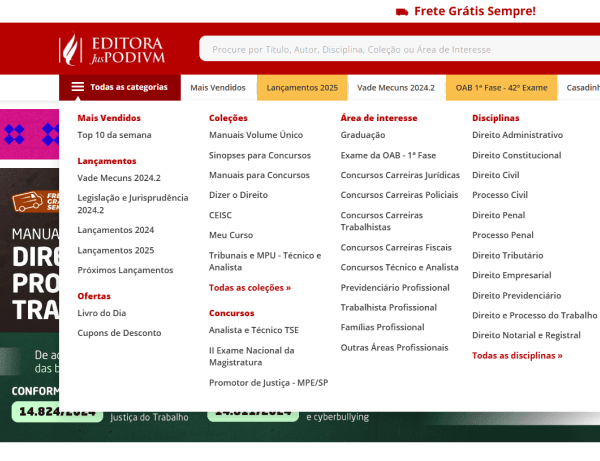Click the free shipping truck icon

point(402,12)
